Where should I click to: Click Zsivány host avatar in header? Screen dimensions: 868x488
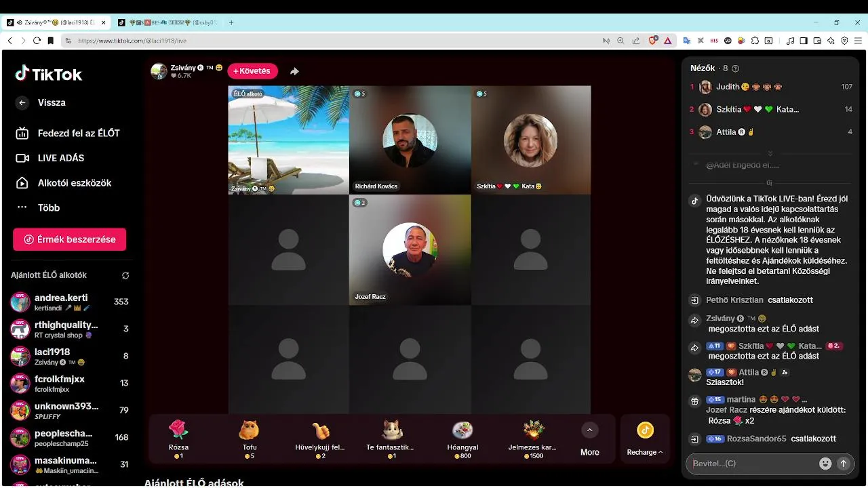(159, 71)
